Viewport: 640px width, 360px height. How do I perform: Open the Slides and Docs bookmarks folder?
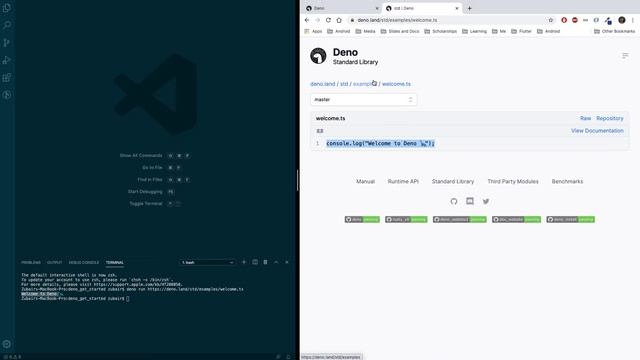point(400,31)
